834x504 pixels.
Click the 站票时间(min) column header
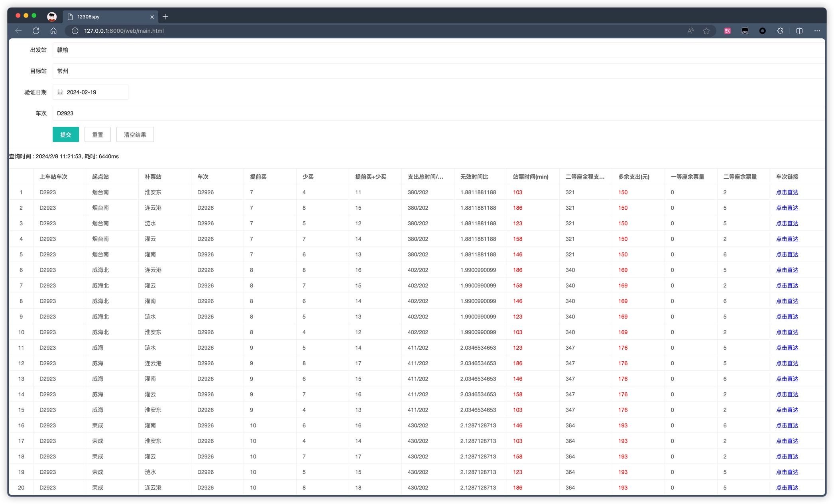coord(530,177)
